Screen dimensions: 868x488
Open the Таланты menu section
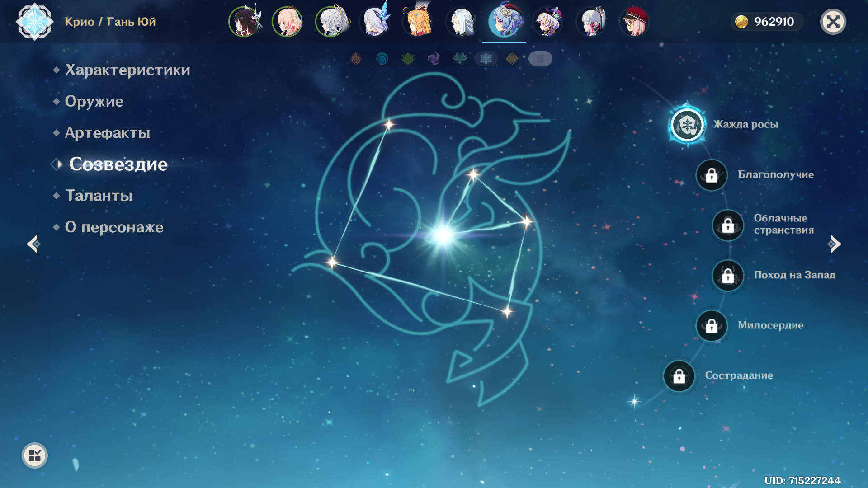click(99, 196)
